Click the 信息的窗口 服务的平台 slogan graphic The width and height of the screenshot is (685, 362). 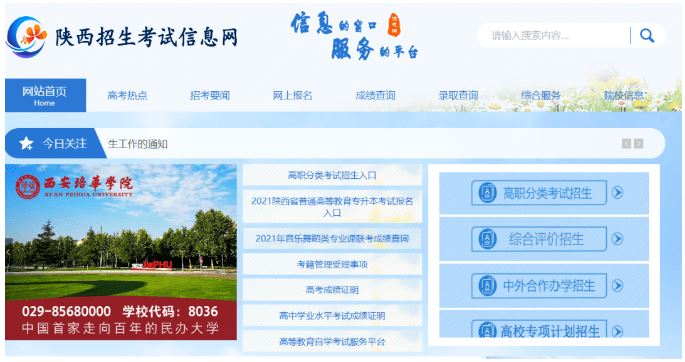pos(355,36)
